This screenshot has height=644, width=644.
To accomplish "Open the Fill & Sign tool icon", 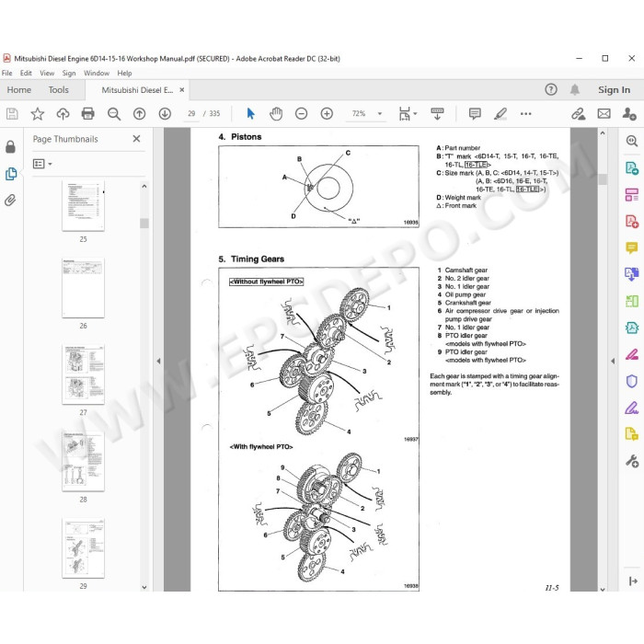I will pos(632,408).
